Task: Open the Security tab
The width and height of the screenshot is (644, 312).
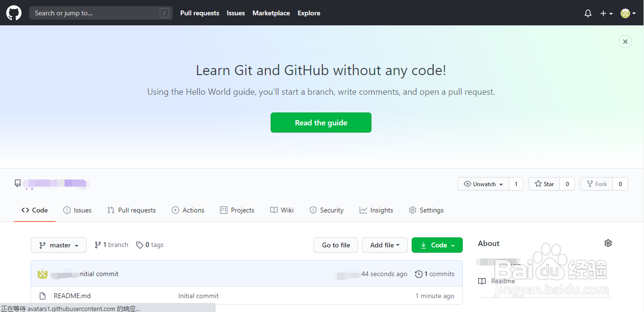Action: 327,210
